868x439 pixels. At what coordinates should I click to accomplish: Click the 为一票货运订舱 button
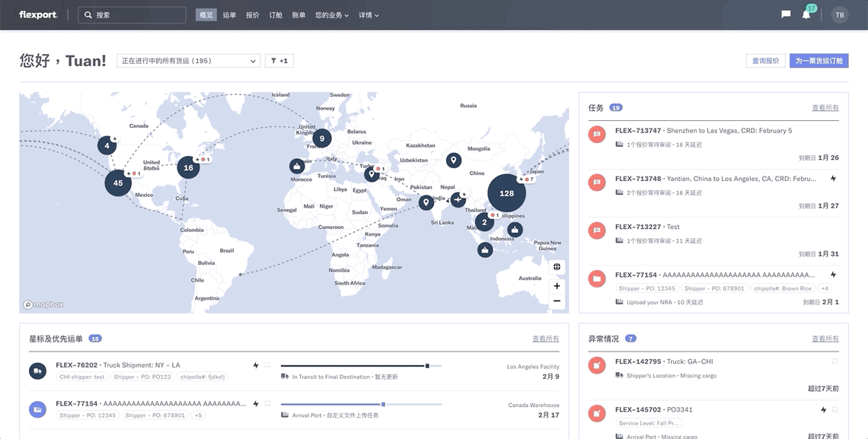click(819, 61)
